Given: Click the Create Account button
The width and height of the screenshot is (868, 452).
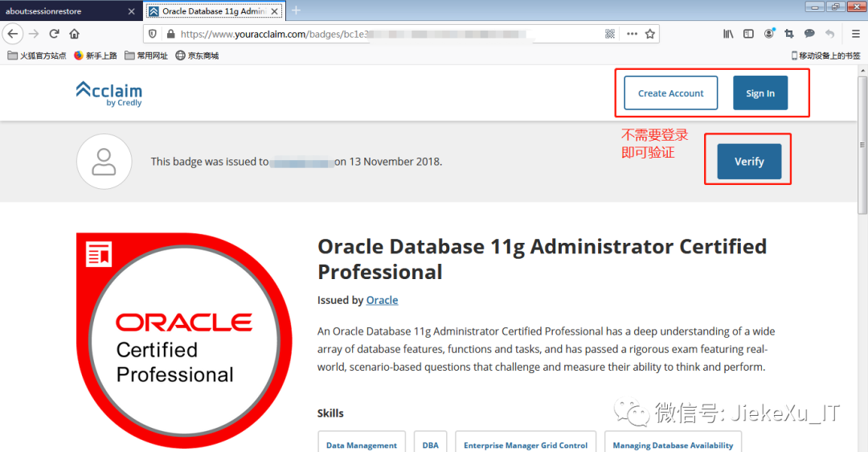Looking at the screenshot, I should 670,93.
